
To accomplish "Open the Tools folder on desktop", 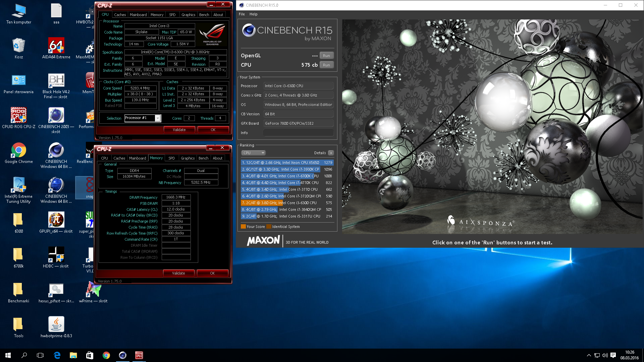I will point(19,327).
